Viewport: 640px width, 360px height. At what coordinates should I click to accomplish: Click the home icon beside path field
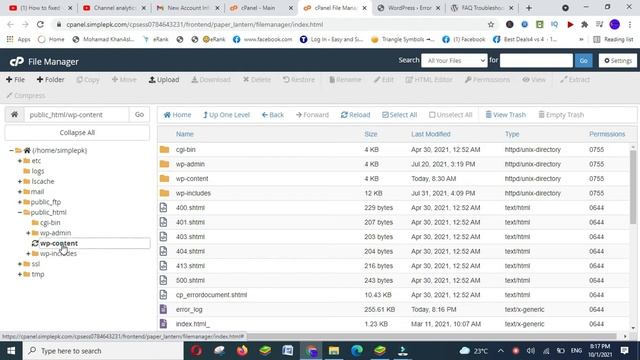[14, 115]
